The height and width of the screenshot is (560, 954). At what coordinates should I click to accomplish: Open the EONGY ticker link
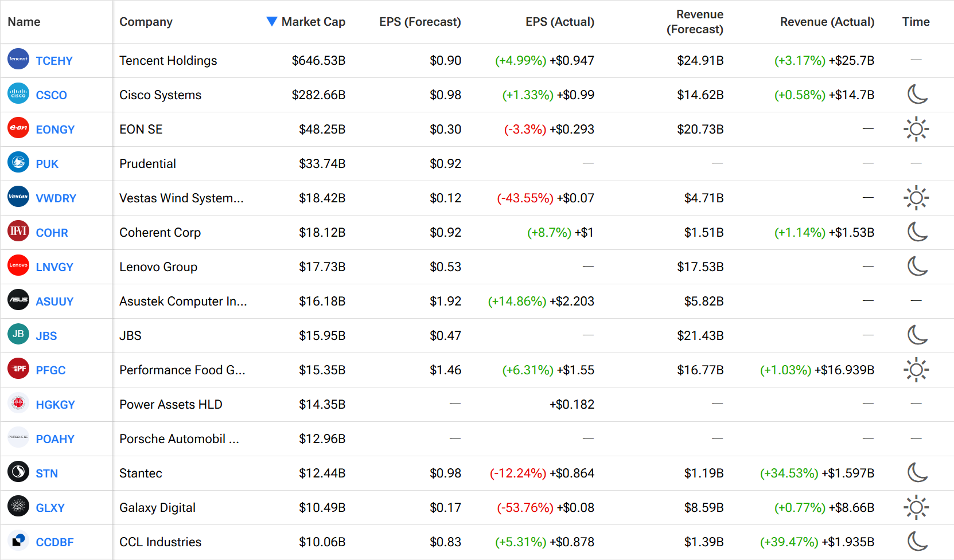[55, 130]
